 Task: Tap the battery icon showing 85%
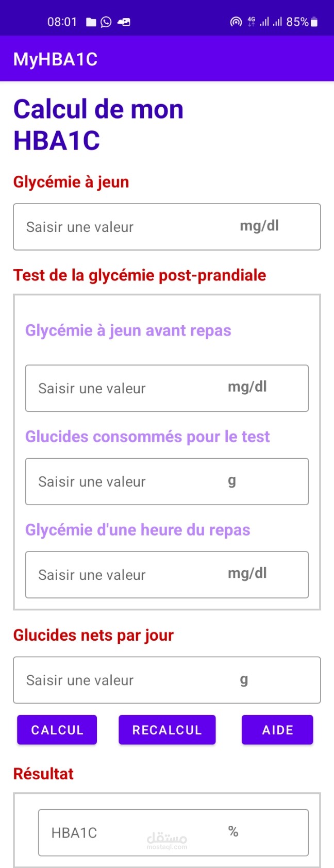pos(314,22)
